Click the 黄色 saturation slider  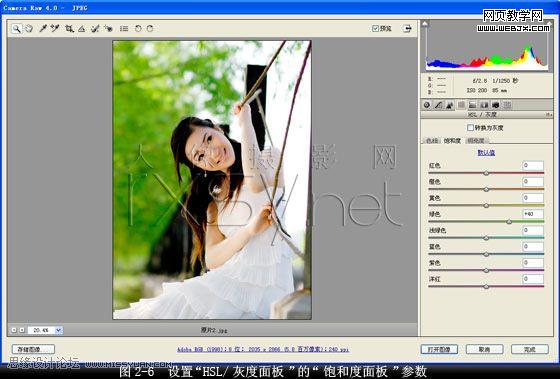[x=486, y=206]
